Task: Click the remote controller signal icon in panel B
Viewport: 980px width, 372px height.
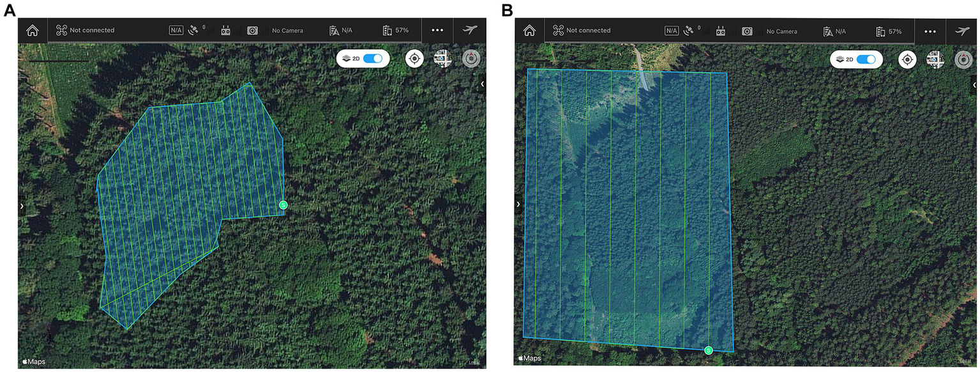Action: click(x=721, y=31)
